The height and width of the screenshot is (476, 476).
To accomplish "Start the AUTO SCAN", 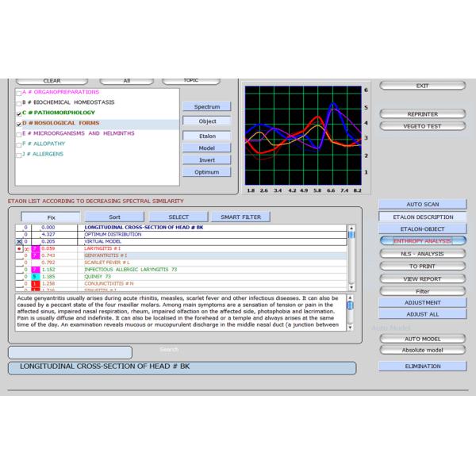I will [x=421, y=204].
